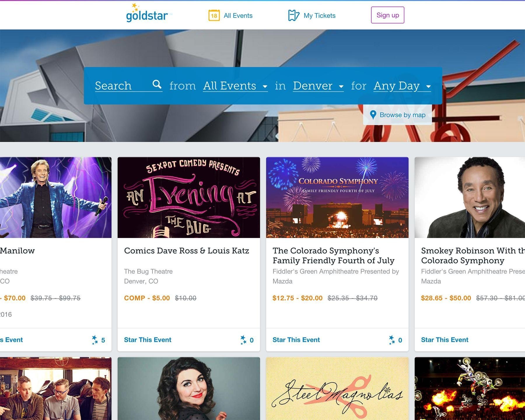Focus the Search input field

pyautogui.click(x=129, y=86)
